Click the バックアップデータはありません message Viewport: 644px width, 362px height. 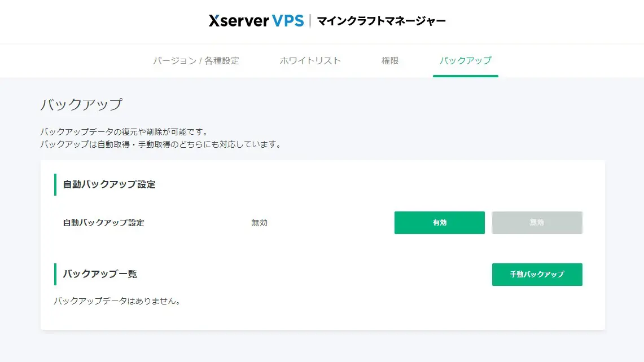click(117, 301)
